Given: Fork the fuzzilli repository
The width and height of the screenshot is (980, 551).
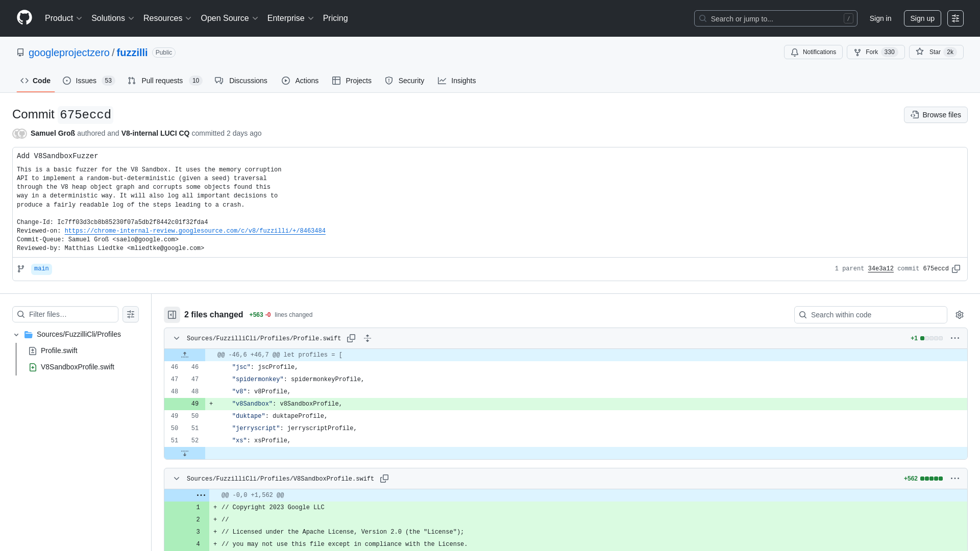Looking at the screenshot, I should click(x=875, y=52).
